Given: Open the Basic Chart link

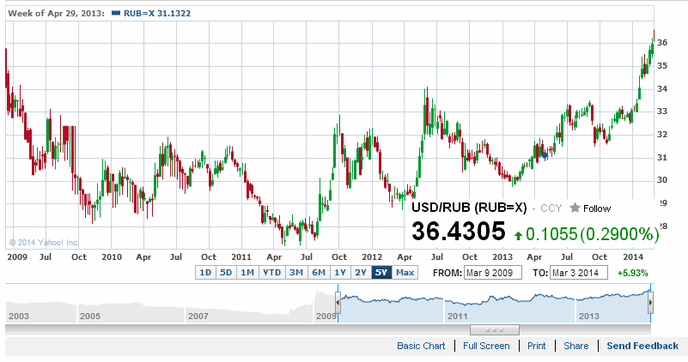Looking at the screenshot, I should 421,346.
